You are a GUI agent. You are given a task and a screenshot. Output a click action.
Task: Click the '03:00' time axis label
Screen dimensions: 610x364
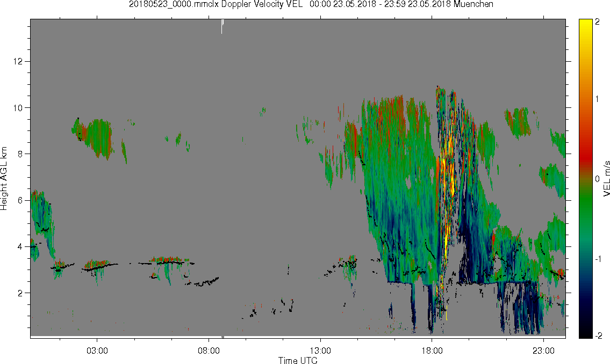(97, 351)
